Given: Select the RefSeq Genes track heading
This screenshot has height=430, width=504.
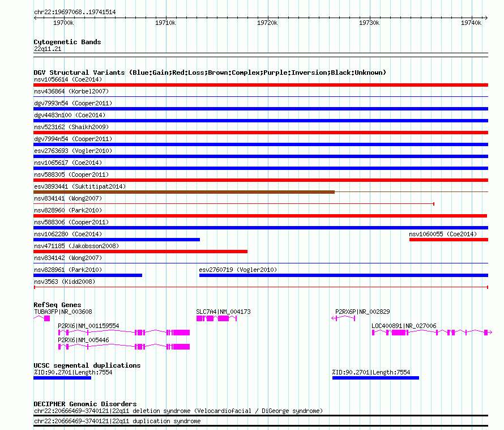Looking at the screenshot, I should tap(58, 305).
